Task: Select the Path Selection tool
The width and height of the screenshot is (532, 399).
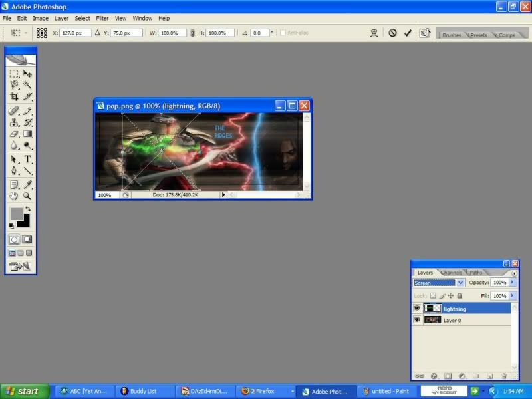Action: point(14,159)
